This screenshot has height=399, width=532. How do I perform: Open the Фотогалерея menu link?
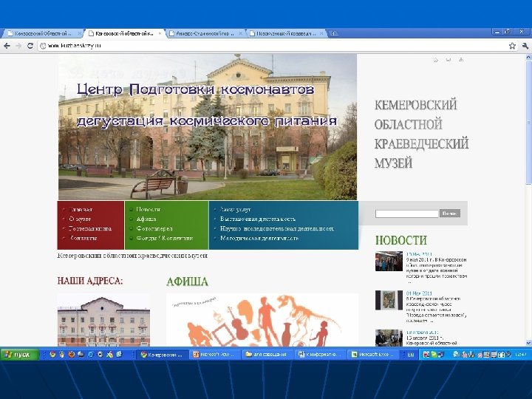coord(154,228)
